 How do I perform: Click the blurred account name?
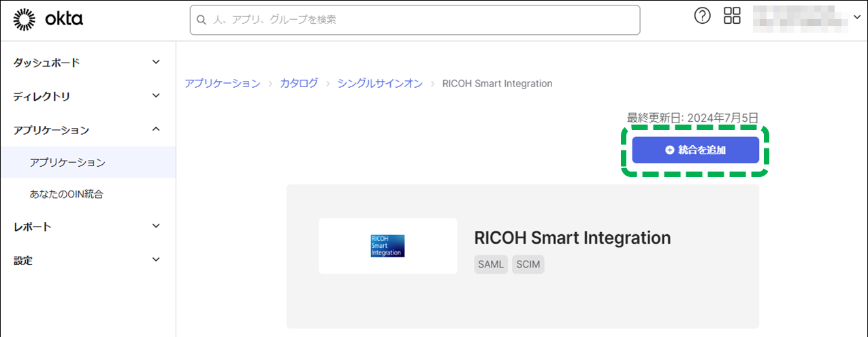click(x=799, y=18)
